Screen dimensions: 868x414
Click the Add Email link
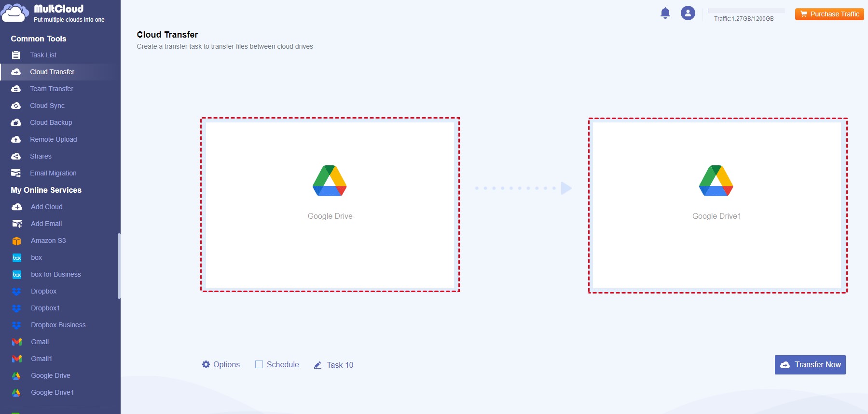coord(46,224)
